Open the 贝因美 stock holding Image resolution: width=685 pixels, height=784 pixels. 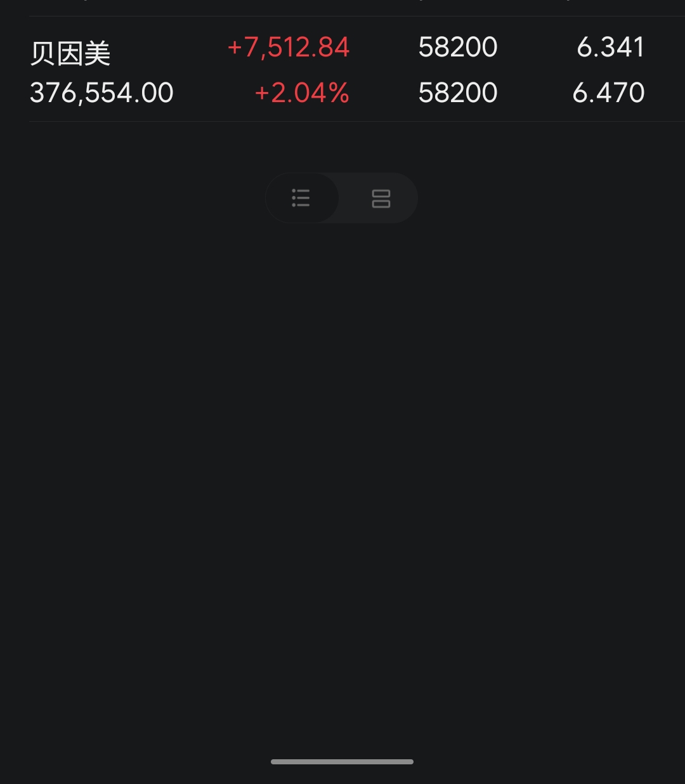click(70, 53)
